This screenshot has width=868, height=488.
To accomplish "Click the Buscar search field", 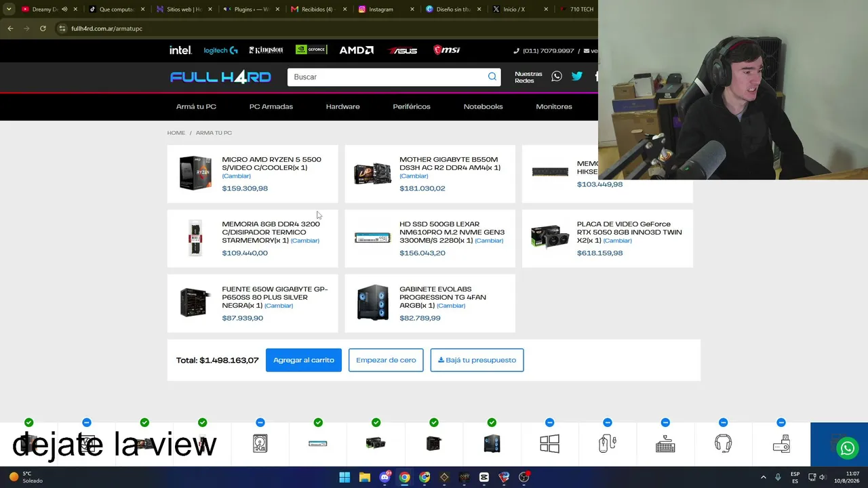I will (387, 77).
